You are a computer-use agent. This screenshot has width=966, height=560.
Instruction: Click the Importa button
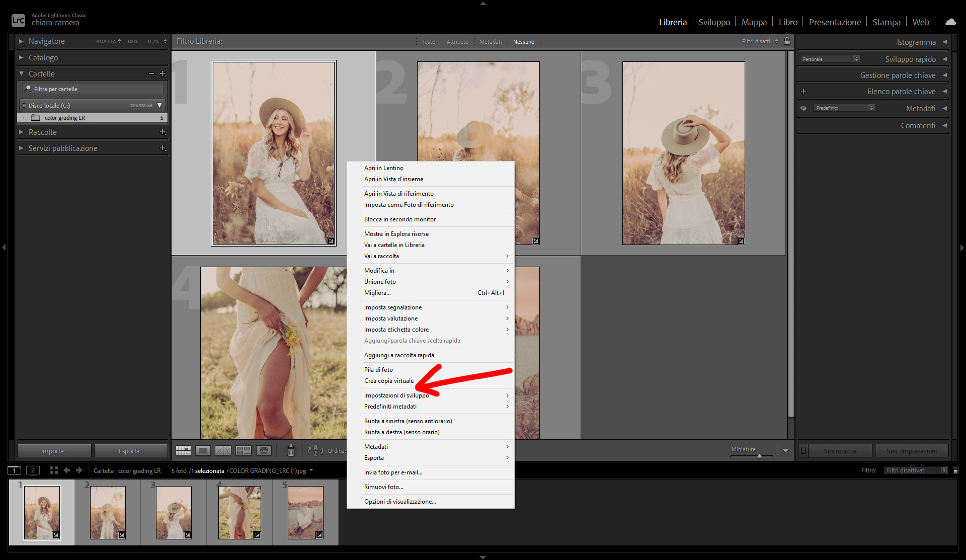coord(54,451)
